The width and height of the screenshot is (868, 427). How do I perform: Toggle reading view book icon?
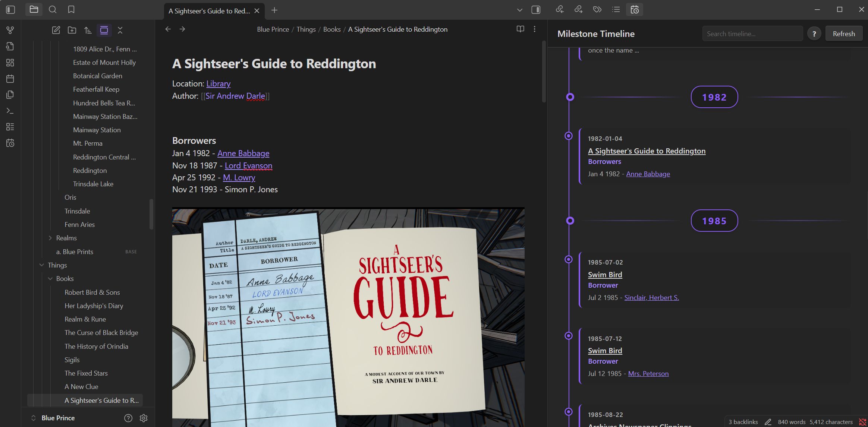pos(520,29)
